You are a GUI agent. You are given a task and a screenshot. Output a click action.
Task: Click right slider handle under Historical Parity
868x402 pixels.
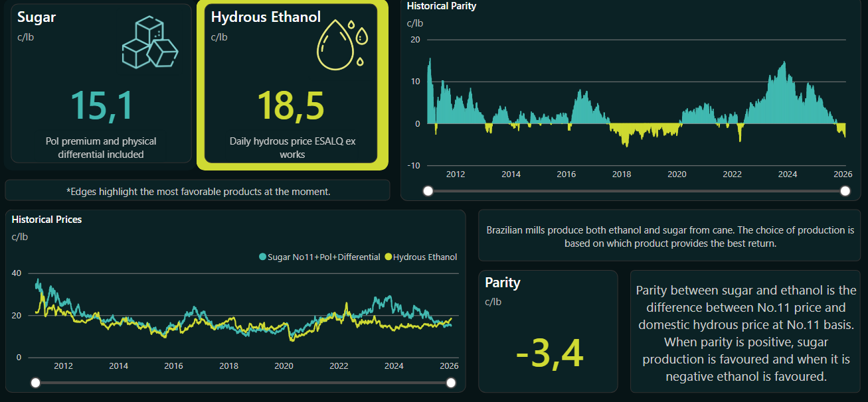[x=845, y=191]
